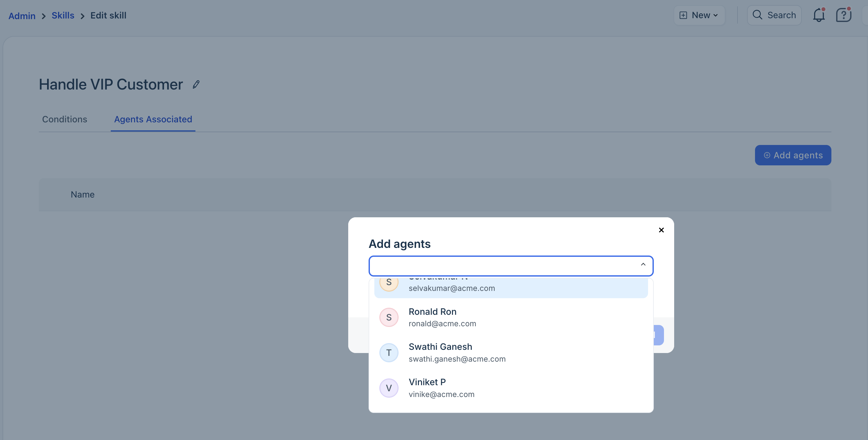
Task: Click the pencil icon beside Handle VIP Customer
Action: [x=196, y=84]
